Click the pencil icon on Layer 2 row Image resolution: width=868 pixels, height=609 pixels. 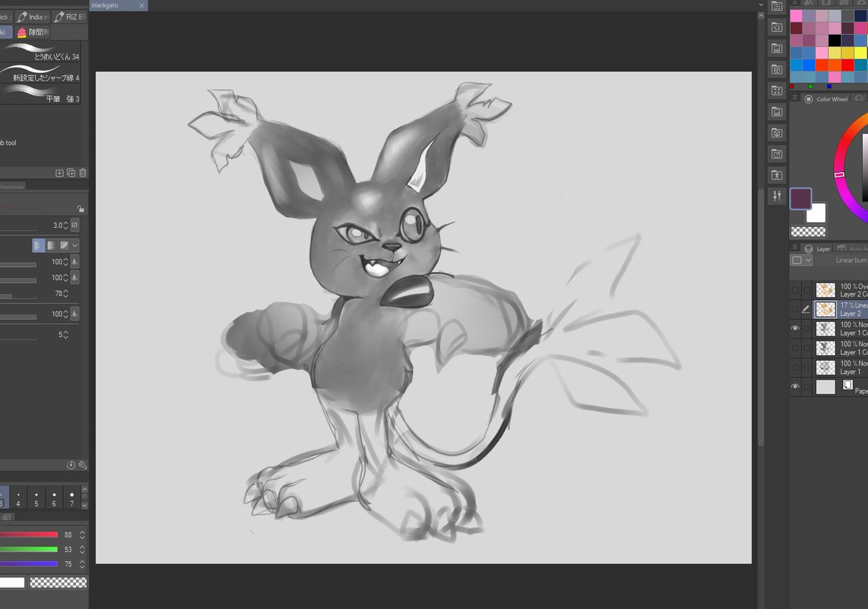click(807, 310)
